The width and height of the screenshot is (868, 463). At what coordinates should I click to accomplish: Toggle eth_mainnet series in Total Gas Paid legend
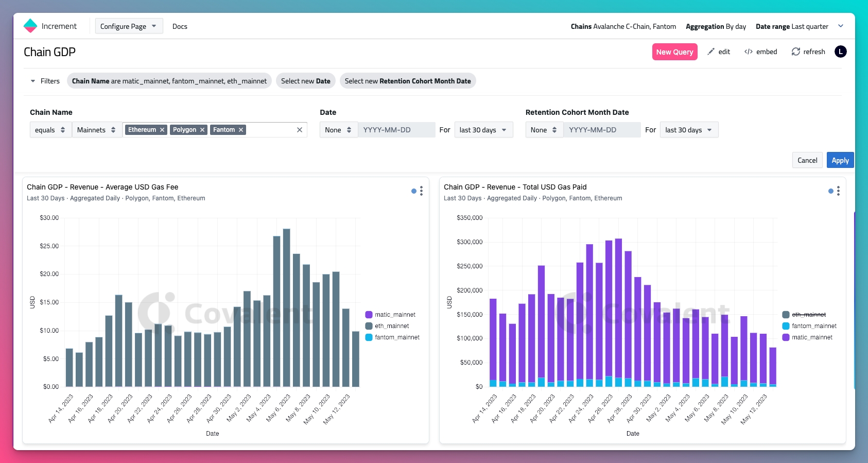tap(808, 315)
